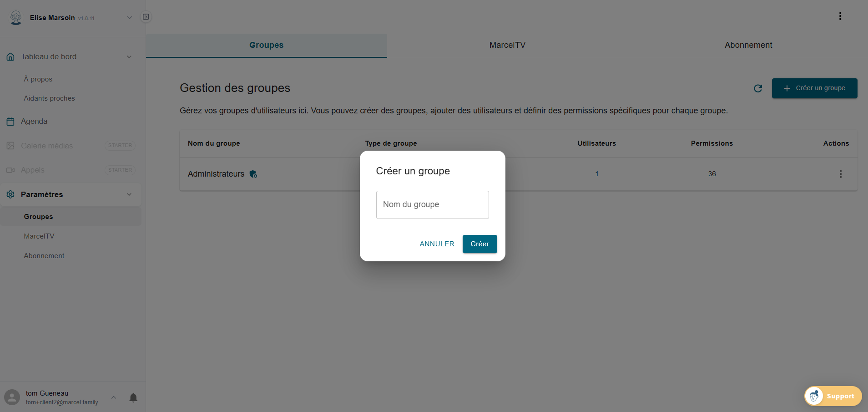The width and height of the screenshot is (868, 412).
Task: Click the Nom du groupe input field
Action: [432, 204]
